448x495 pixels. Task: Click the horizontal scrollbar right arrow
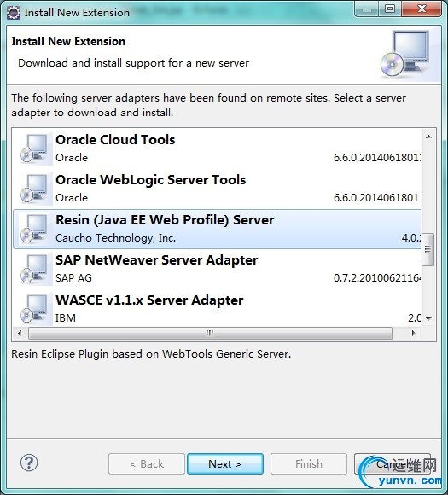coord(413,333)
